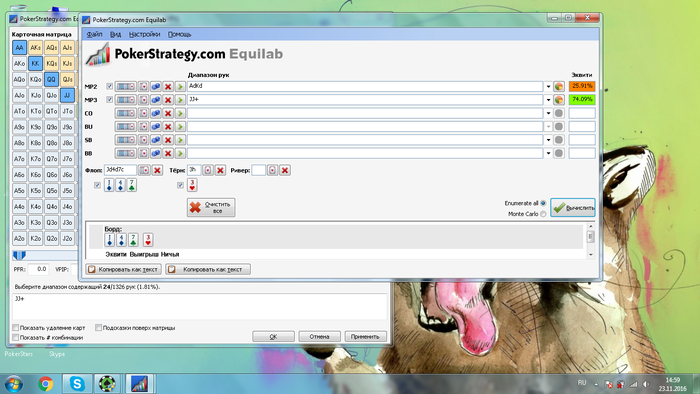Clear the CO range with red X
The width and height of the screenshot is (700, 394).
tap(168, 113)
